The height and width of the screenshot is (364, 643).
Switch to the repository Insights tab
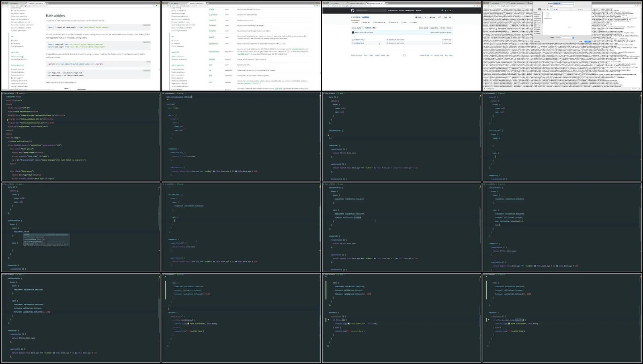pos(413,22)
